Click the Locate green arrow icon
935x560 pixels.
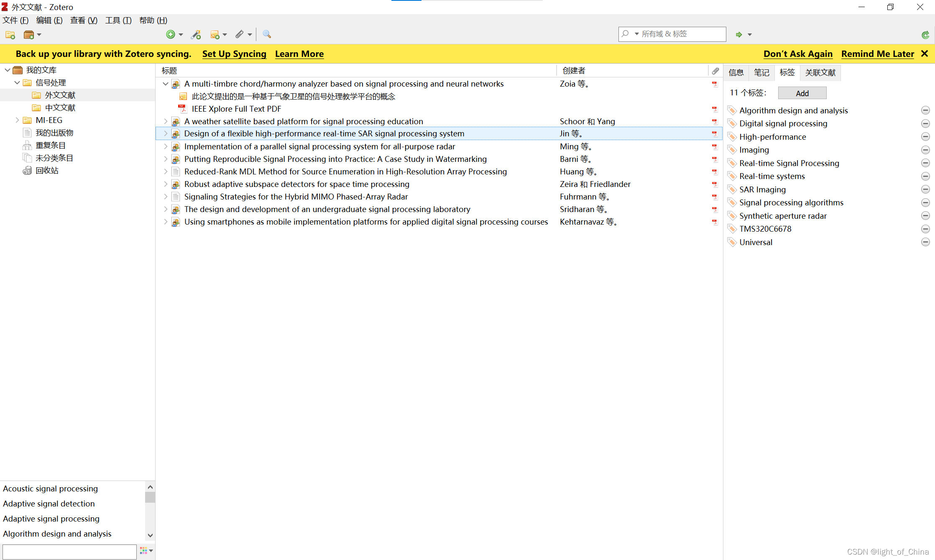[739, 35]
